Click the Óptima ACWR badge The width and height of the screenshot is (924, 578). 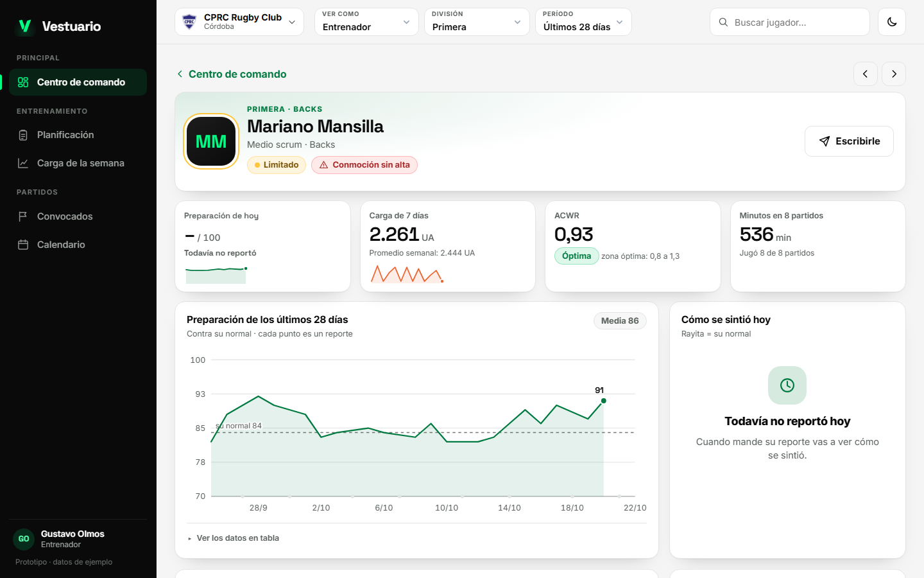[x=576, y=256]
